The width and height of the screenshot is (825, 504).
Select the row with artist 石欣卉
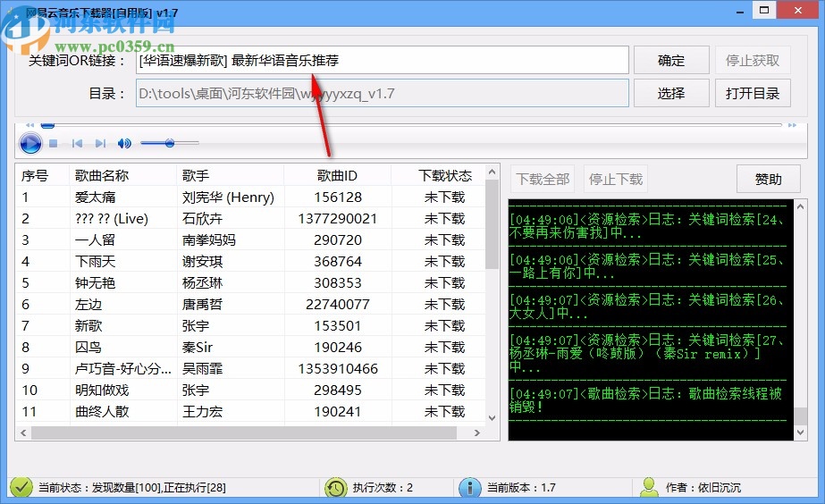tap(250, 218)
